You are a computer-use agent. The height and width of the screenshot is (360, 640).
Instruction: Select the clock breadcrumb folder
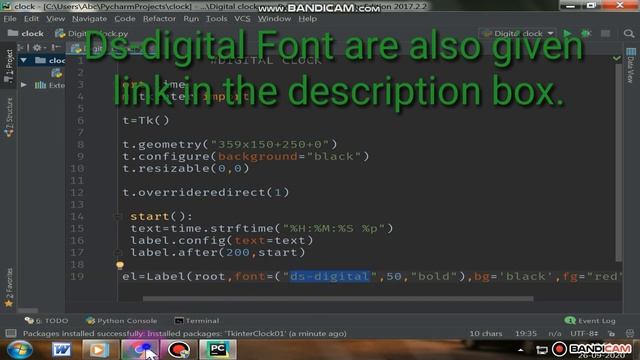(26, 33)
